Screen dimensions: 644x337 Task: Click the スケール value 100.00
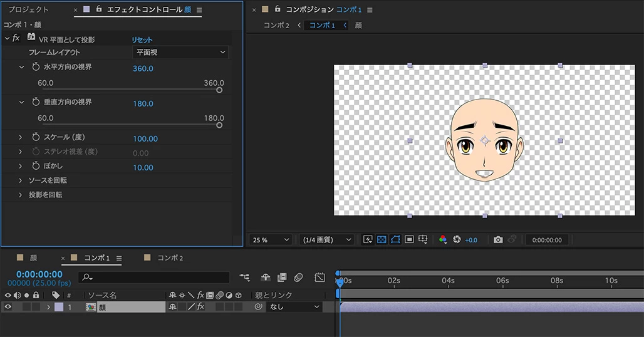pyautogui.click(x=145, y=138)
